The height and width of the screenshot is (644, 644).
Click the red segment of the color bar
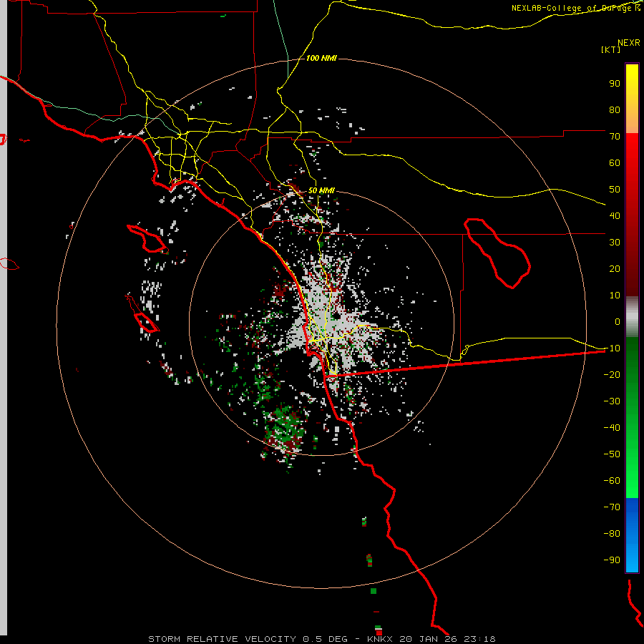632,215
